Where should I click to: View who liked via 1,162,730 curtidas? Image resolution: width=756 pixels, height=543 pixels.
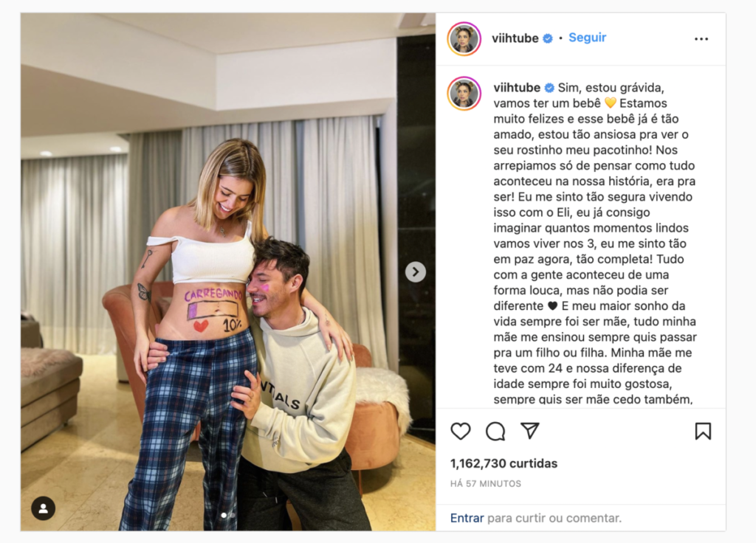click(x=504, y=463)
